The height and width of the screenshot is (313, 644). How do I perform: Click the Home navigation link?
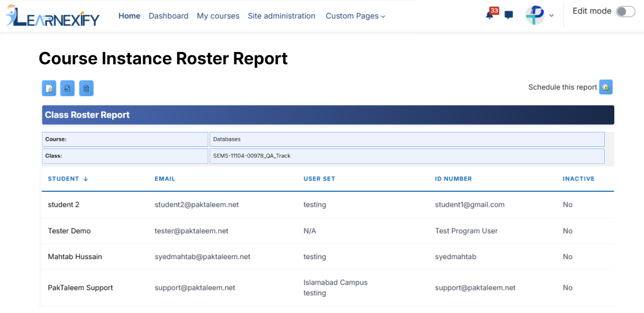pyautogui.click(x=130, y=16)
